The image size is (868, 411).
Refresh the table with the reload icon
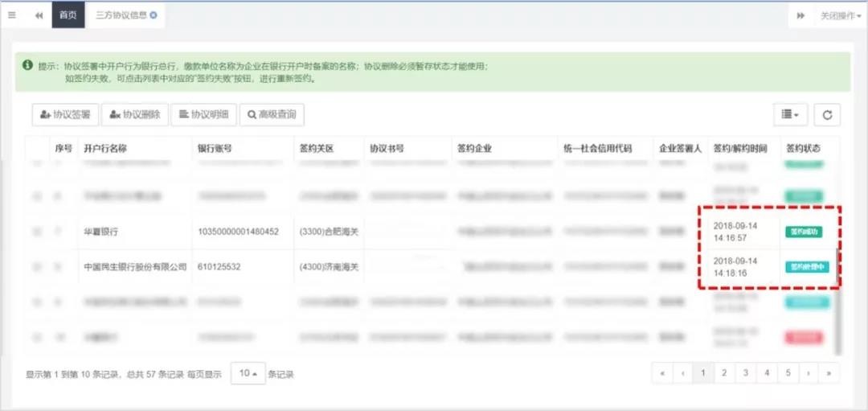click(x=827, y=115)
